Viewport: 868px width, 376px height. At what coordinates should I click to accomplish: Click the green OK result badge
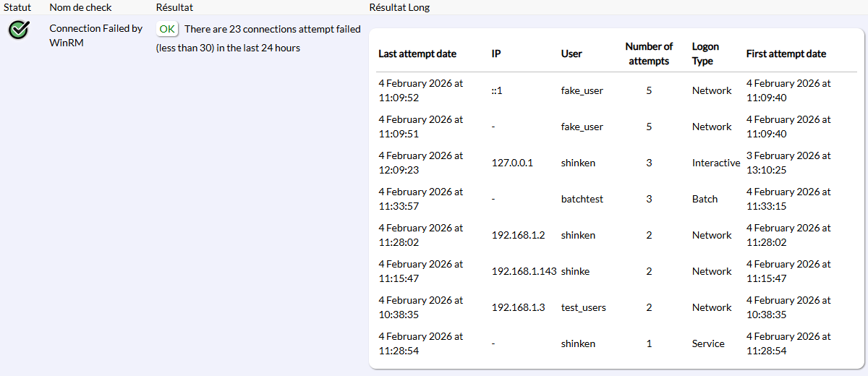click(x=167, y=29)
